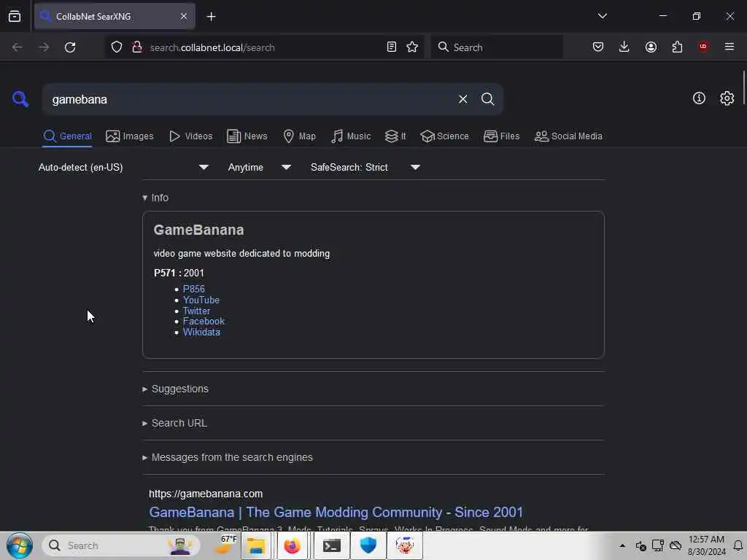Focus the gamebana search query field
This screenshot has height=560, width=747.
click(248, 99)
